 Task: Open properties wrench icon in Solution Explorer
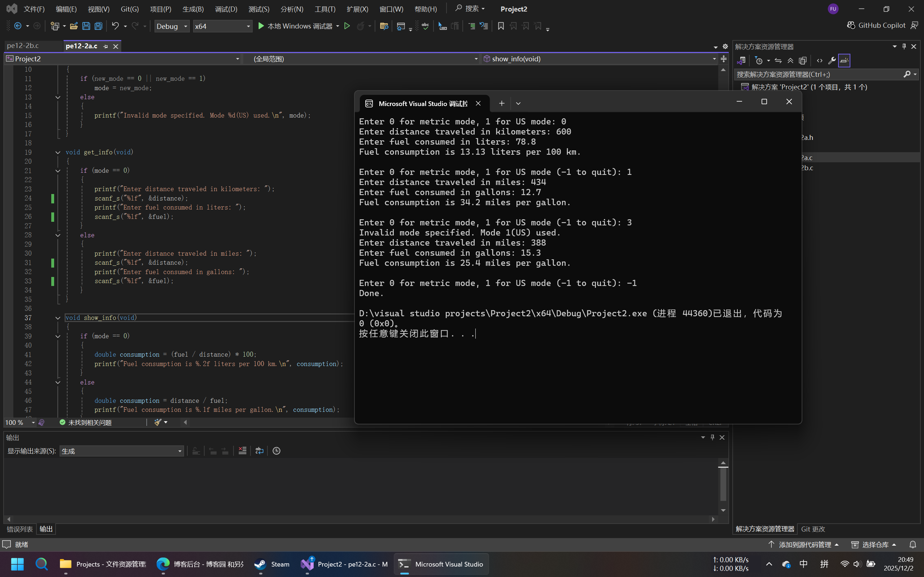tap(832, 60)
